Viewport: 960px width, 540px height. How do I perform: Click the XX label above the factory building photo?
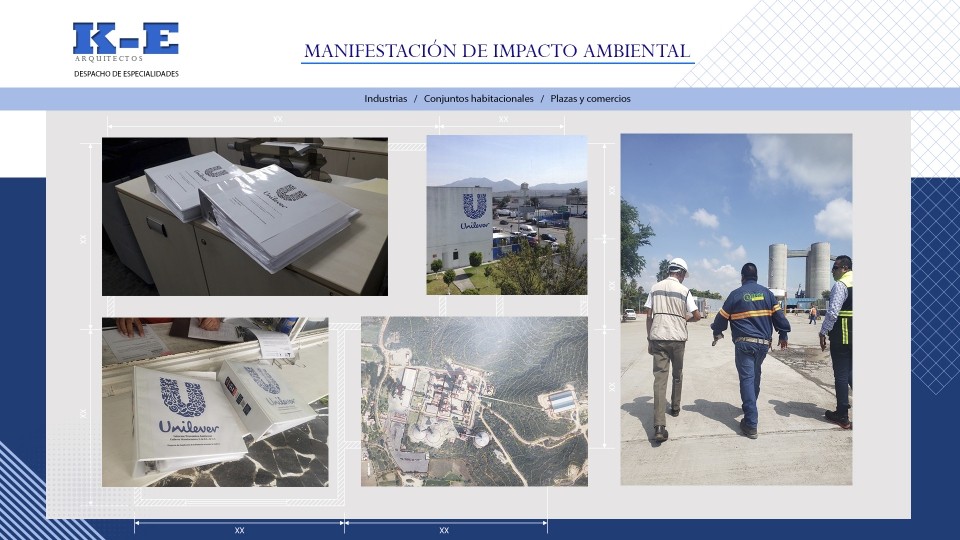pyautogui.click(x=503, y=119)
